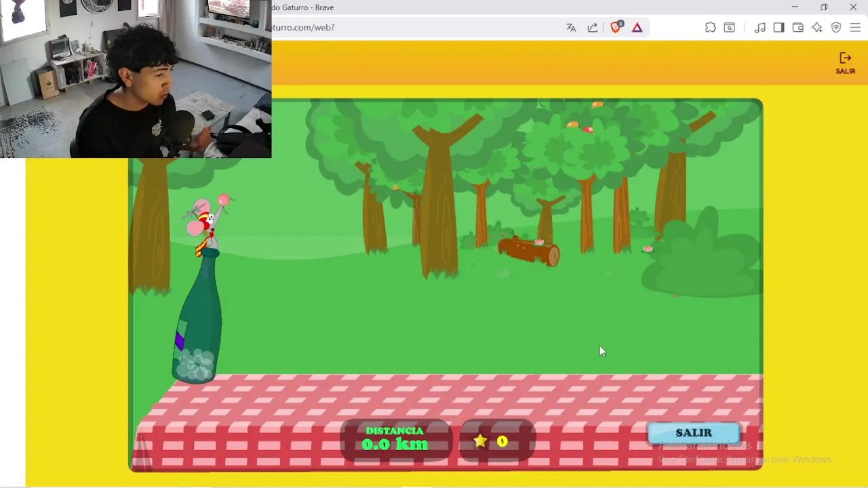Click the translate page icon in address bar
This screenshot has height=488, width=868.
[571, 28]
